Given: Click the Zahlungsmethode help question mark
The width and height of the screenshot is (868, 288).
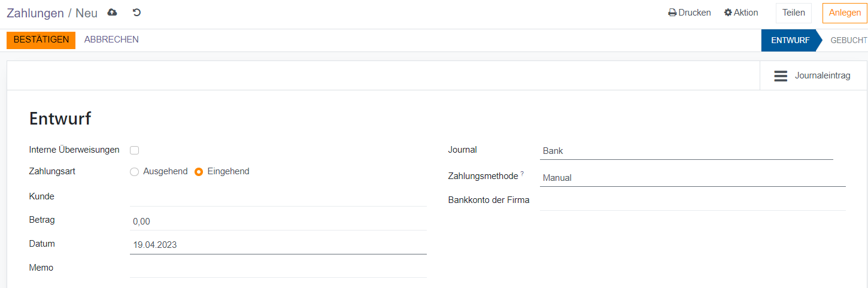Looking at the screenshot, I should tap(522, 174).
